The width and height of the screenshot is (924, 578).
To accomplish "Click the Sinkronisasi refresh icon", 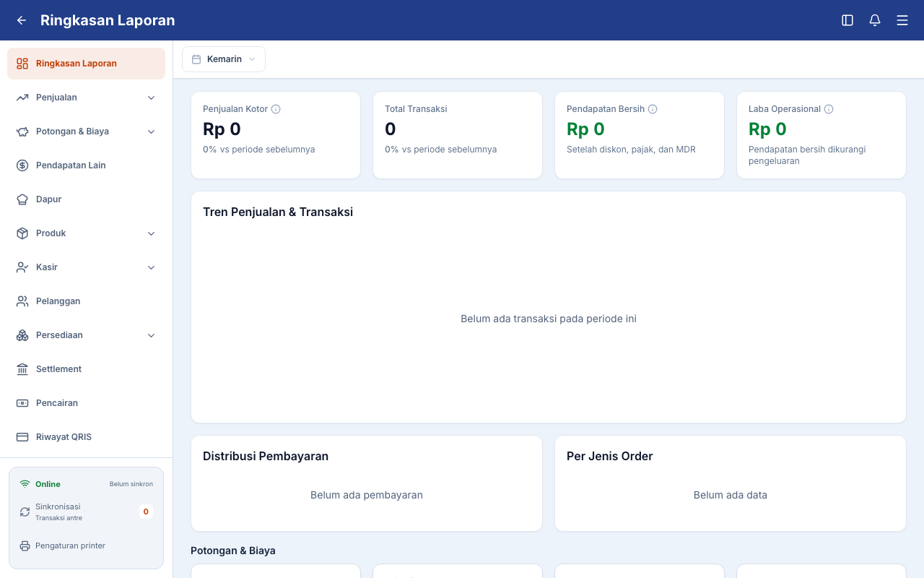I will pos(25,512).
